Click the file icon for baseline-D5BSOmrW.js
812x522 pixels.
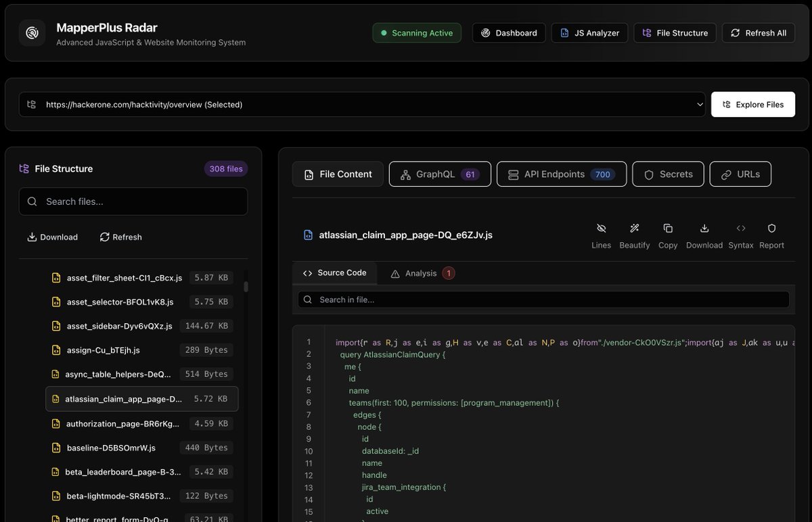57,448
